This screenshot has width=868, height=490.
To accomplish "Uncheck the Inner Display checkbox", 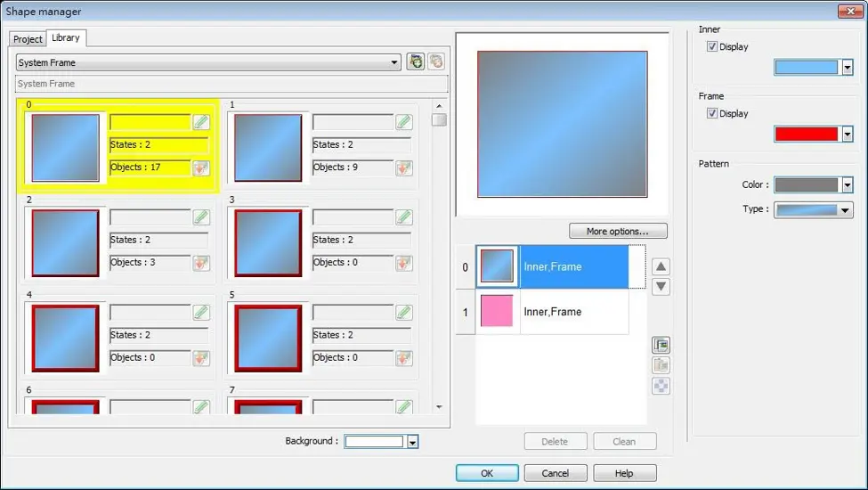I will point(712,46).
